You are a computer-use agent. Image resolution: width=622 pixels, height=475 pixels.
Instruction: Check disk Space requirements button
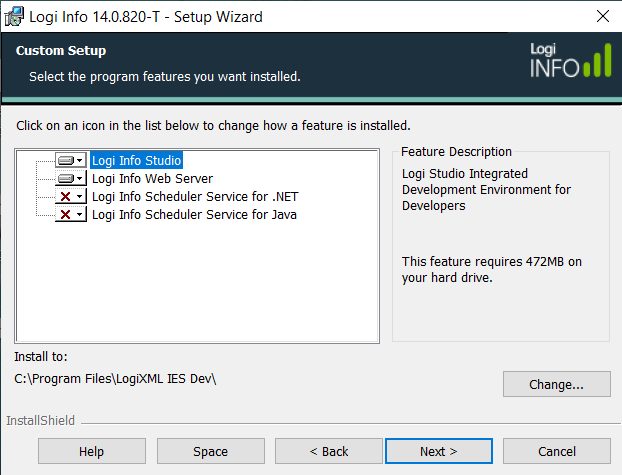211,451
